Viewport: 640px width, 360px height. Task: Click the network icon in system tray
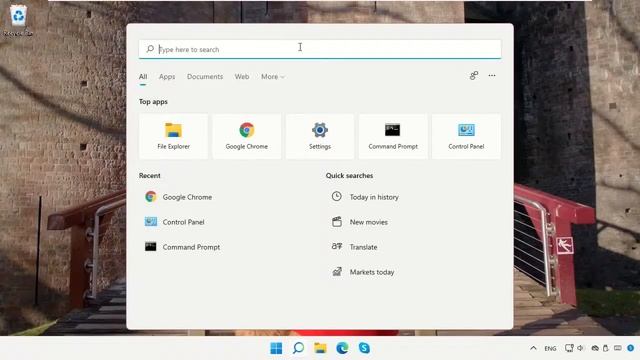pos(569,348)
